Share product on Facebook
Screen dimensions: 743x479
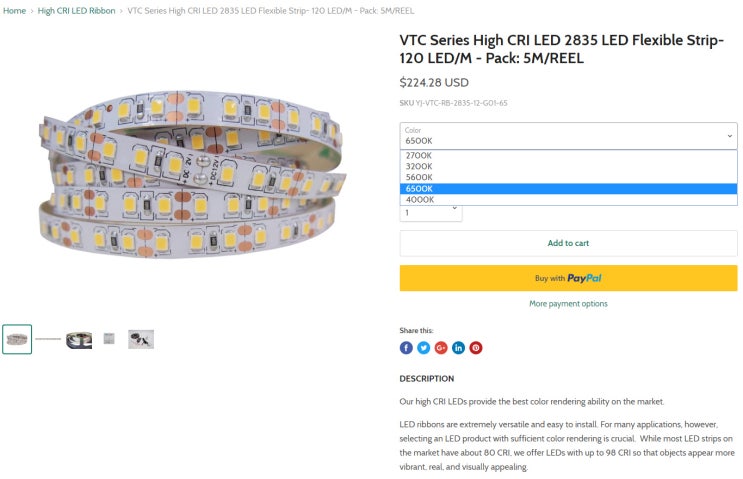406,348
